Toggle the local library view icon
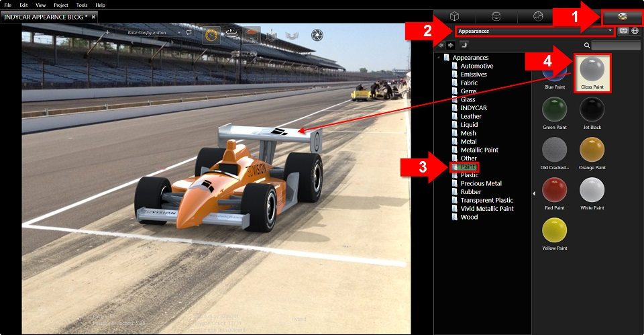The width and height of the screenshot is (644, 335). pos(623,31)
